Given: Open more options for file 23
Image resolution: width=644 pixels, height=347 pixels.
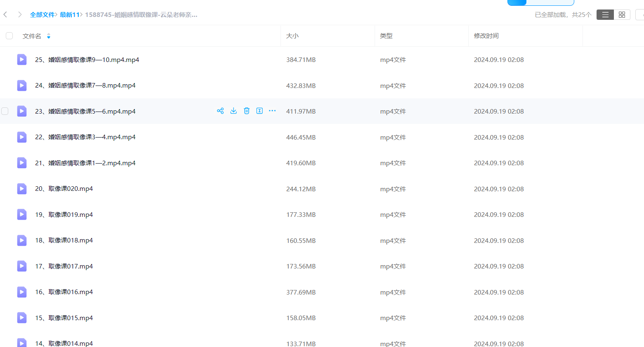Looking at the screenshot, I should (x=272, y=111).
